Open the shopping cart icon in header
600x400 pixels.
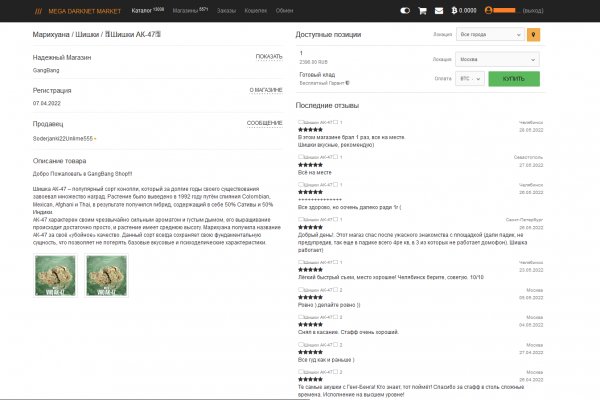(x=422, y=10)
